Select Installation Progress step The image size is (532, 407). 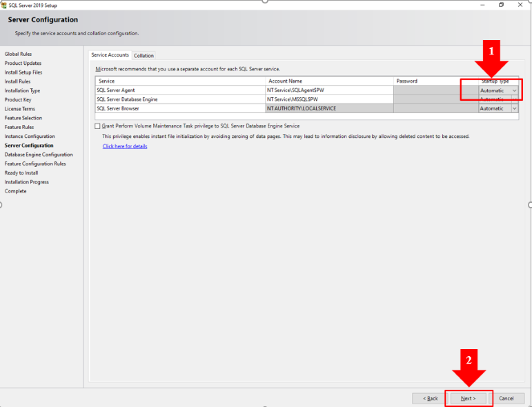click(26, 182)
